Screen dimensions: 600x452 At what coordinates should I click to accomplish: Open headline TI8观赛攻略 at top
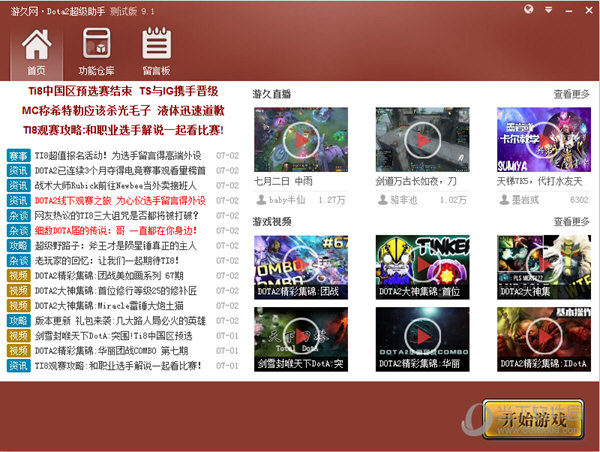tap(123, 130)
